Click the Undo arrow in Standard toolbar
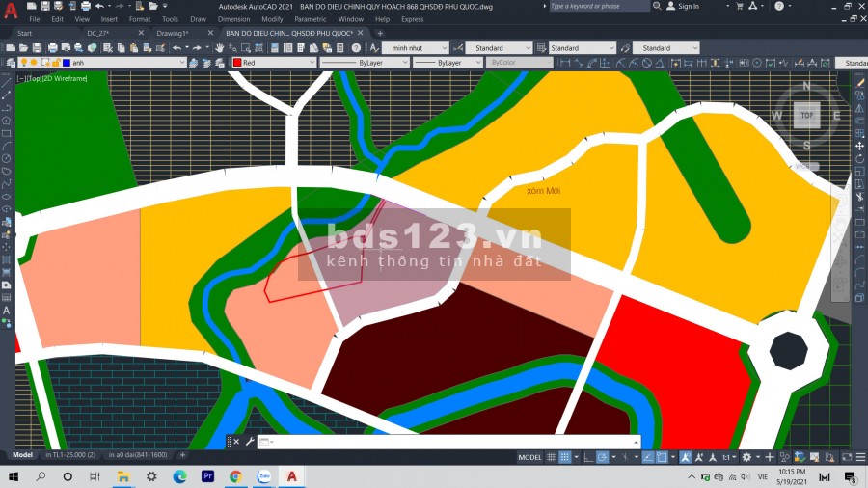The image size is (868, 488). tap(176, 48)
